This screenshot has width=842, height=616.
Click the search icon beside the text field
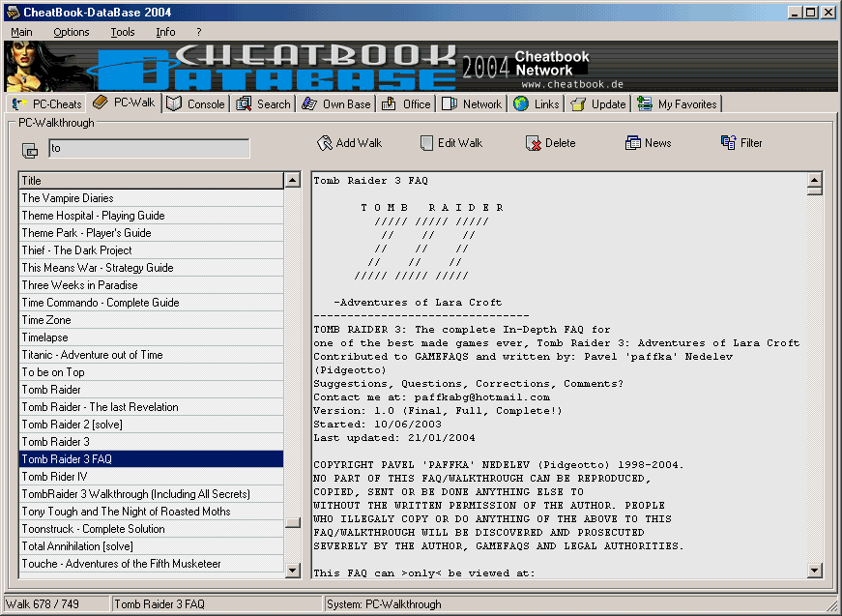point(30,150)
